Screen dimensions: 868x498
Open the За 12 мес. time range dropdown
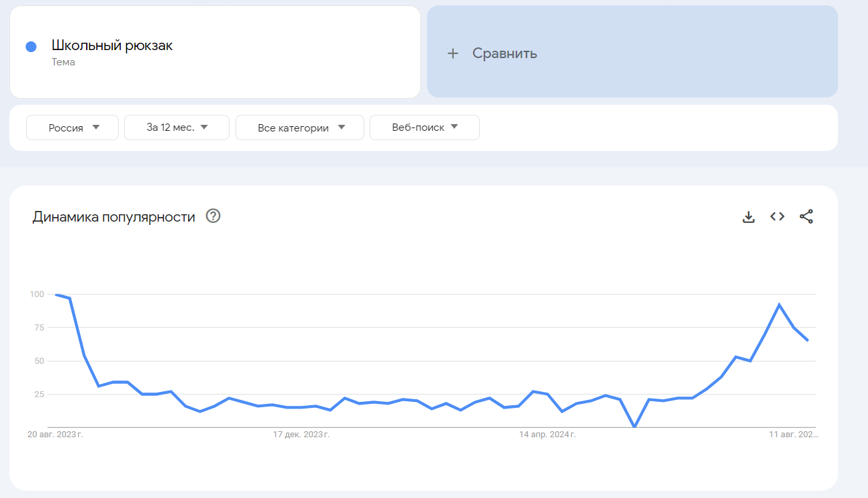(x=177, y=128)
